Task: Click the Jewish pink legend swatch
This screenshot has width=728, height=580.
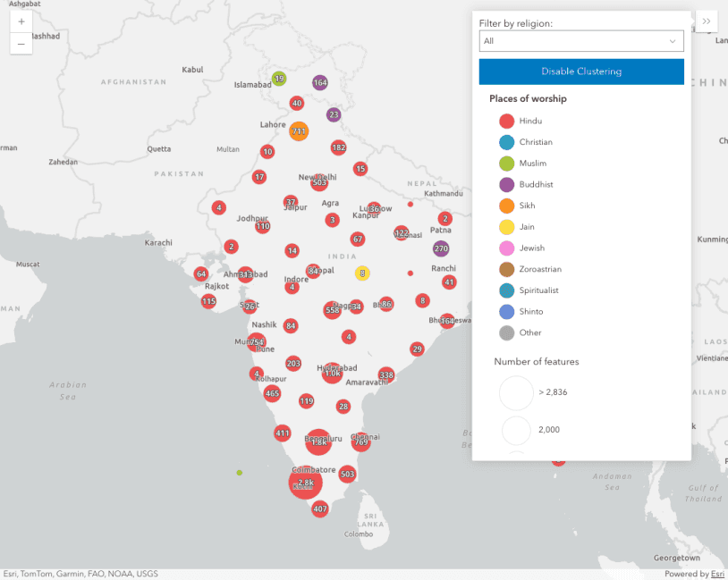Action: click(506, 248)
